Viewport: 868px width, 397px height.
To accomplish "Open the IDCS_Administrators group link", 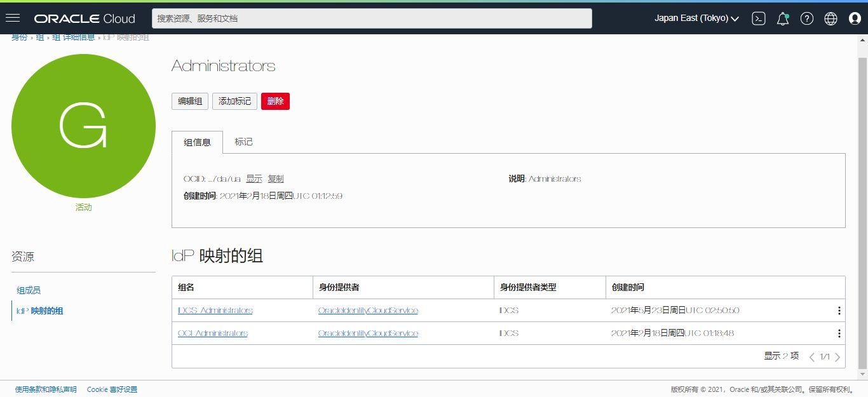I will 215,311.
